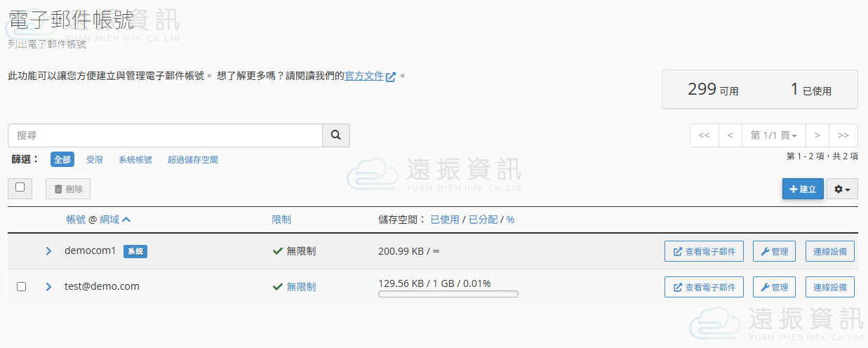The width and height of the screenshot is (868, 348).
Task: Click the storage usage bar for test@demo.com
Action: click(448, 294)
